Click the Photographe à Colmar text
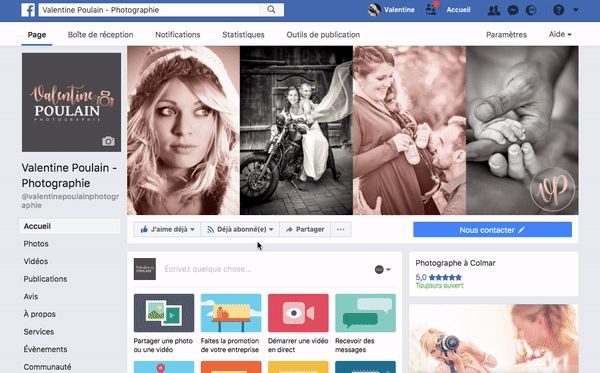This screenshot has height=373, width=600. (455, 263)
